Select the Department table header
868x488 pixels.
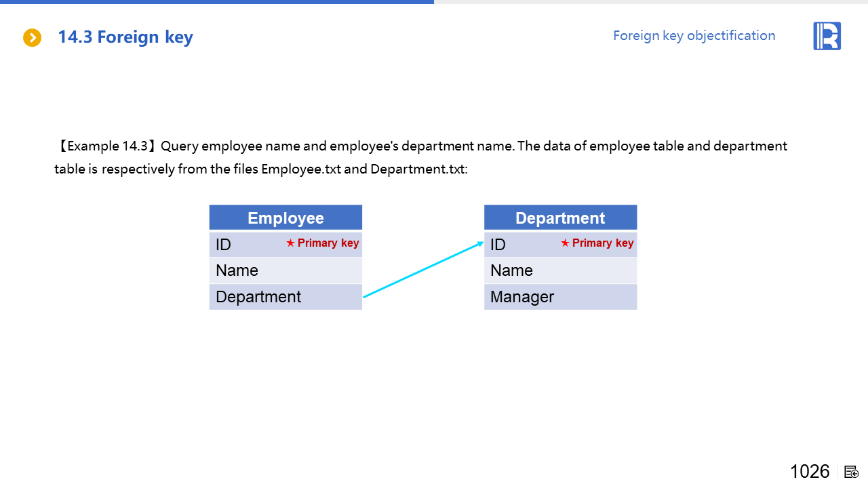tap(560, 218)
